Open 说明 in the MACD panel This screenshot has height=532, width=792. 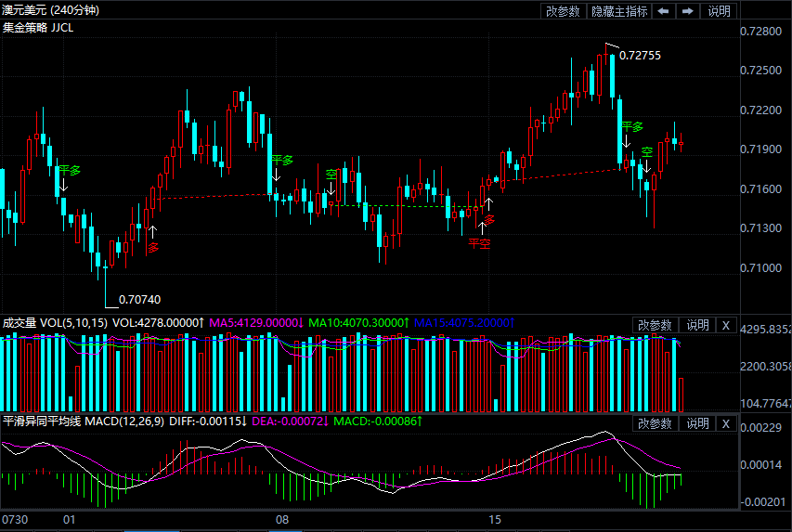tap(697, 423)
